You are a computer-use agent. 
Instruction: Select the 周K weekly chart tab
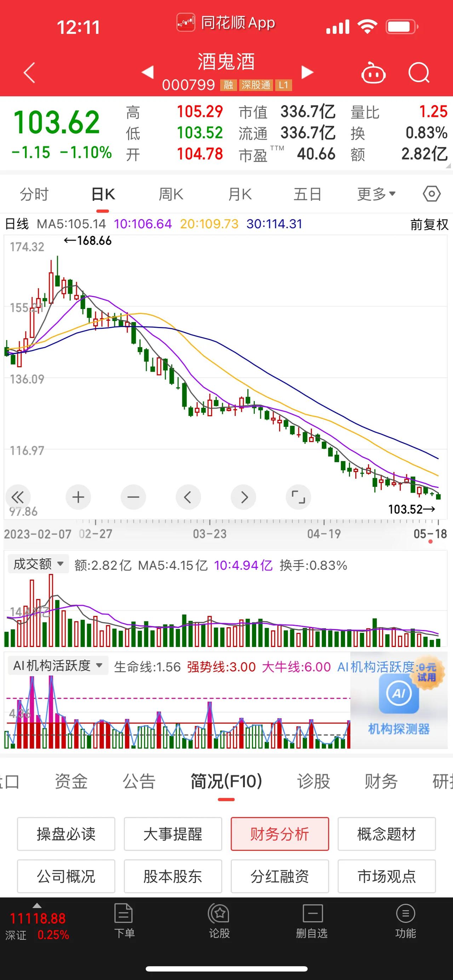coord(171,194)
